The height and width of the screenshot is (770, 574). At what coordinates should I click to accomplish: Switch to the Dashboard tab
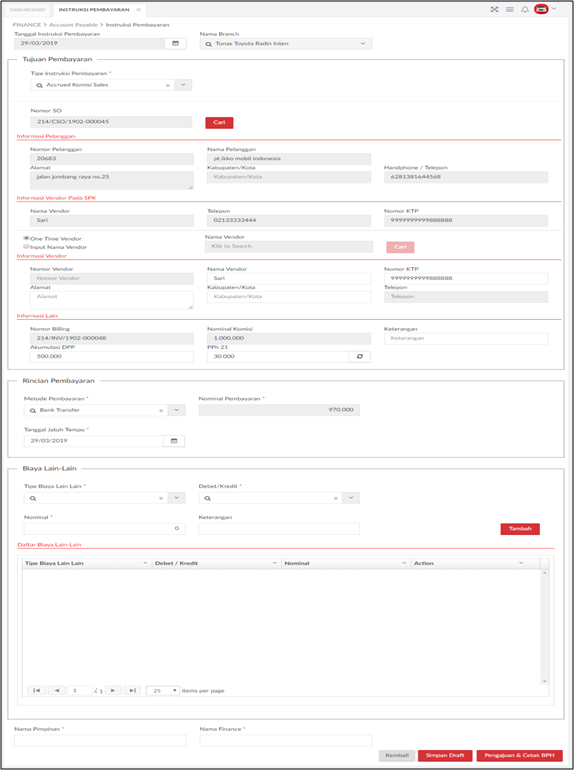point(27,9)
